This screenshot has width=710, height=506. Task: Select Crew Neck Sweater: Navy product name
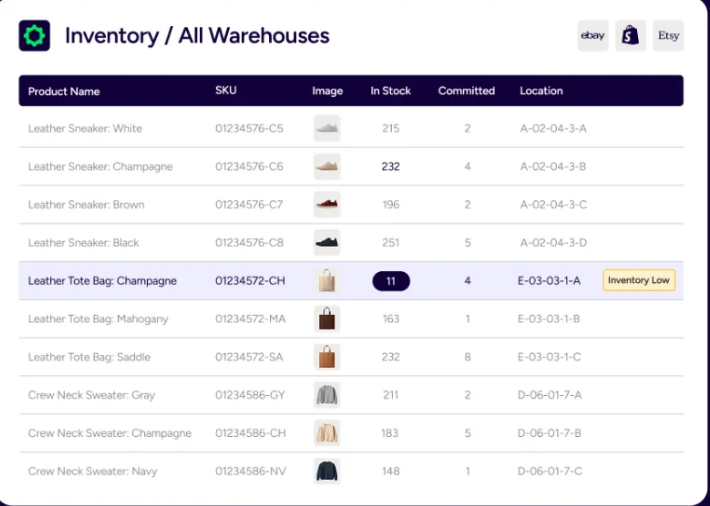click(92, 471)
